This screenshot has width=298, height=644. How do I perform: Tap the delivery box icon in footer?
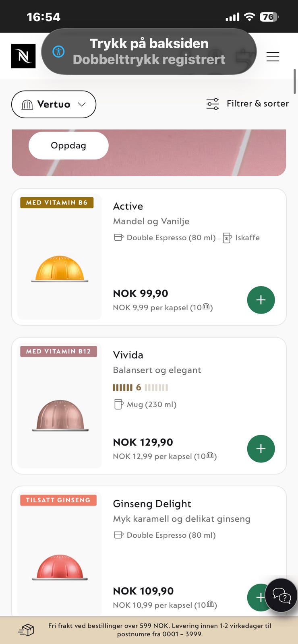coord(26,630)
